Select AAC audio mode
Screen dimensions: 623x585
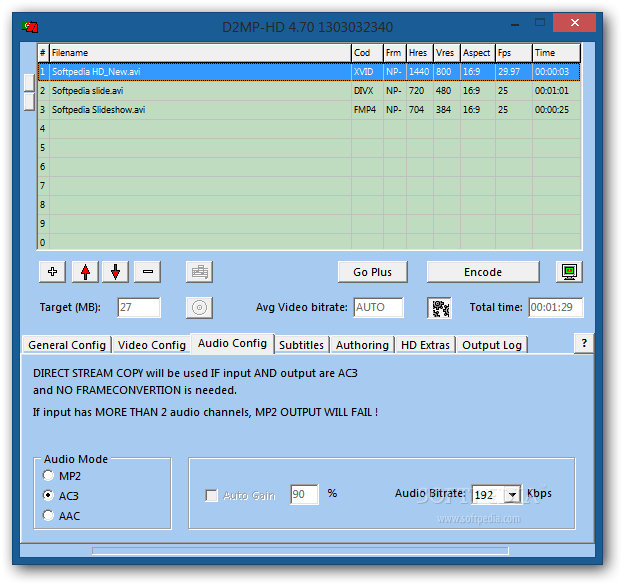tap(48, 515)
